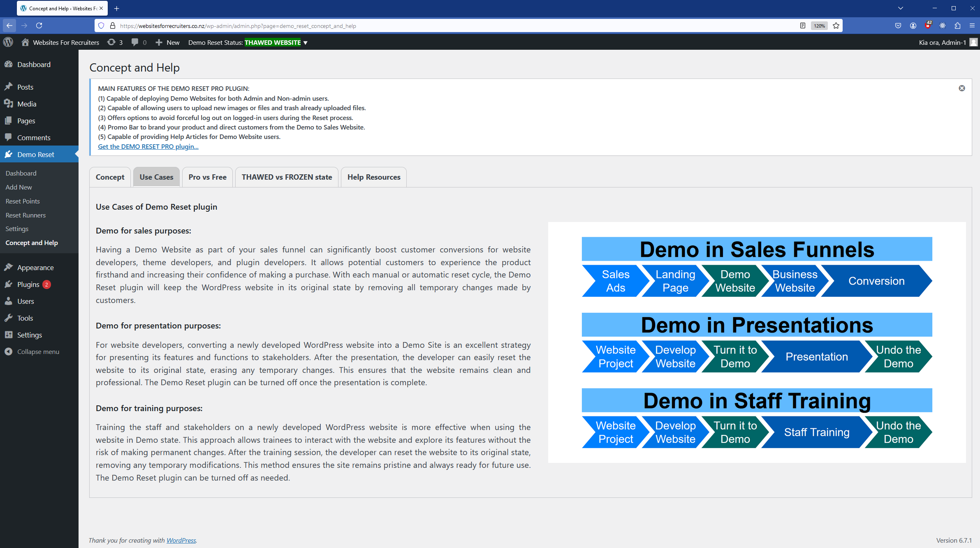Switch to the Concept tab
980x548 pixels.
[x=110, y=177]
